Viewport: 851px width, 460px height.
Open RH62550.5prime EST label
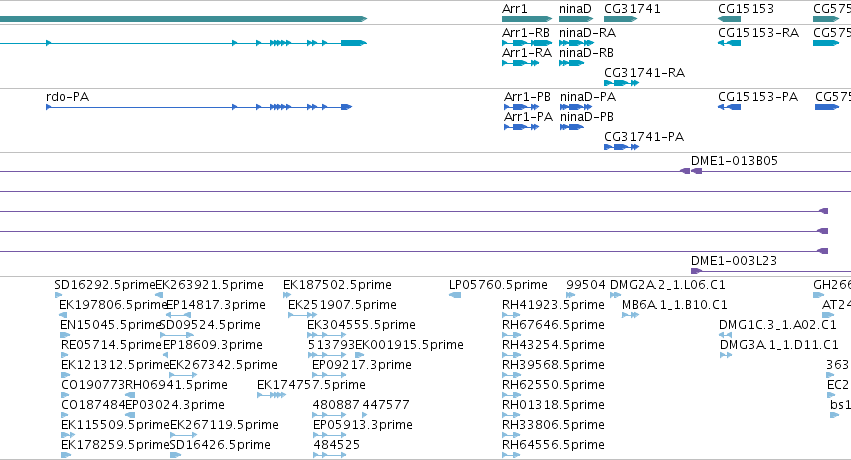point(553,385)
